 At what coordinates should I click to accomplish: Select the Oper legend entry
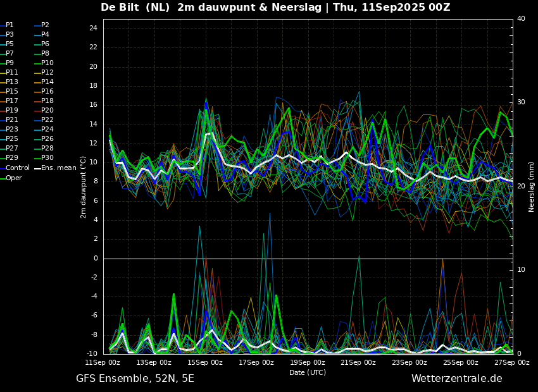[x=11, y=178]
